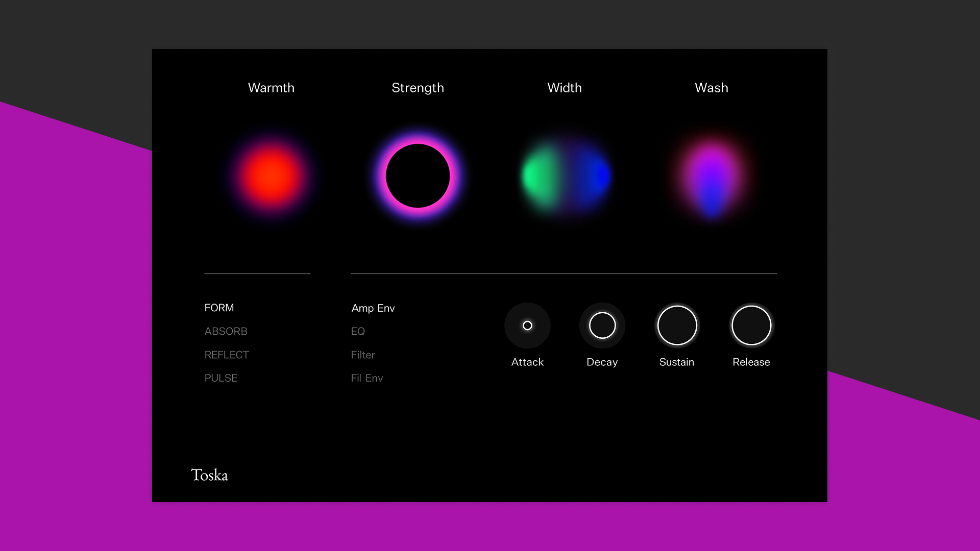Viewport: 980px width, 551px height.
Task: Choose the Fil Env menu item
Action: point(367,379)
